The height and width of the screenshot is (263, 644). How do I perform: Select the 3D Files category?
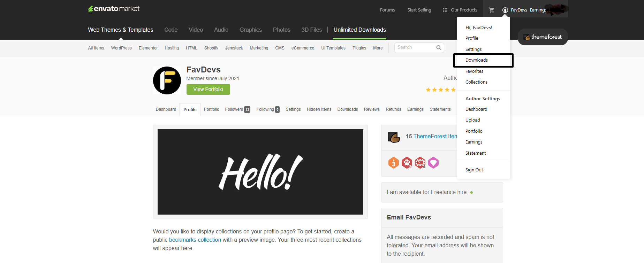click(312, 30)
